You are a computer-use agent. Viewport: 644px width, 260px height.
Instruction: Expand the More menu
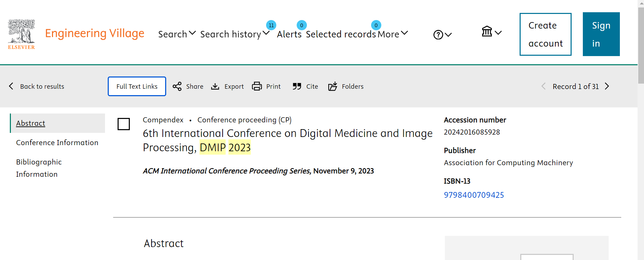point(393,34)
